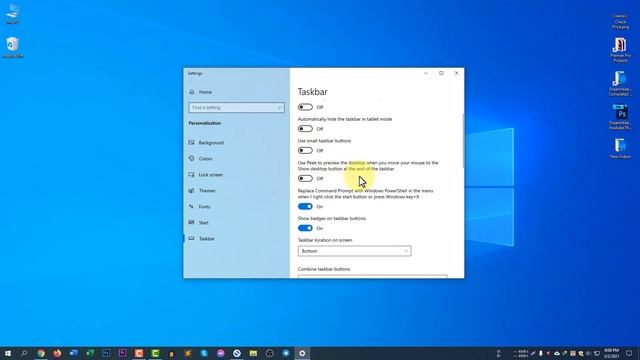Maximize the Settings window
The image size is (640, 360).
pyautogui.click(x=441, y=73)
